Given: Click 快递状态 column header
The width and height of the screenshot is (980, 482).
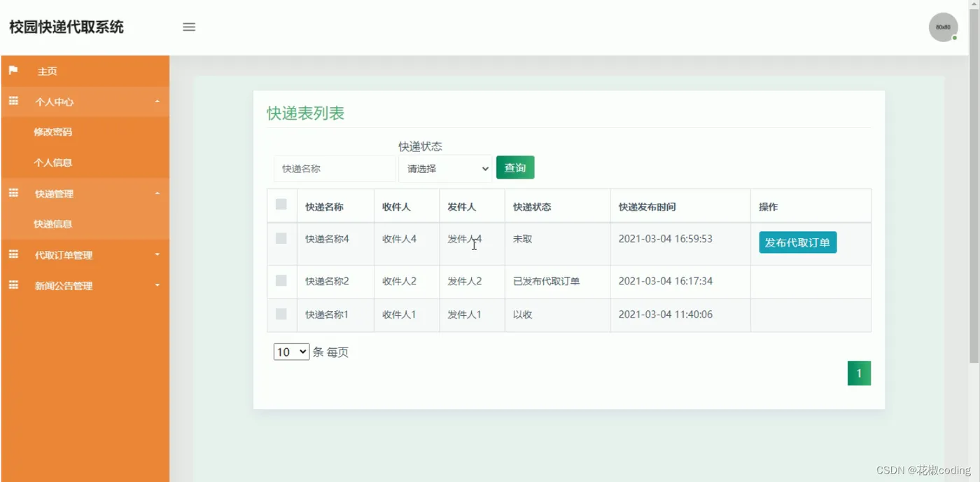Looking at the screenshot, I should click(x=532, y=207).
